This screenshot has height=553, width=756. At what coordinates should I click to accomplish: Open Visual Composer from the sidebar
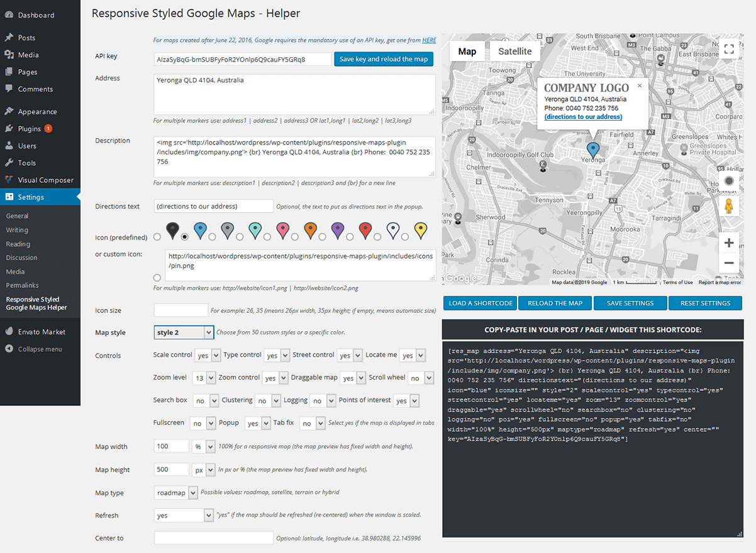(x=40, y=180)
